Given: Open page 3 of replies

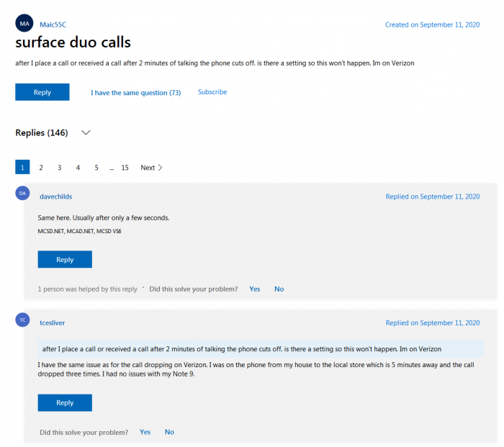Looking at the screenshot, I should [59, 168].
